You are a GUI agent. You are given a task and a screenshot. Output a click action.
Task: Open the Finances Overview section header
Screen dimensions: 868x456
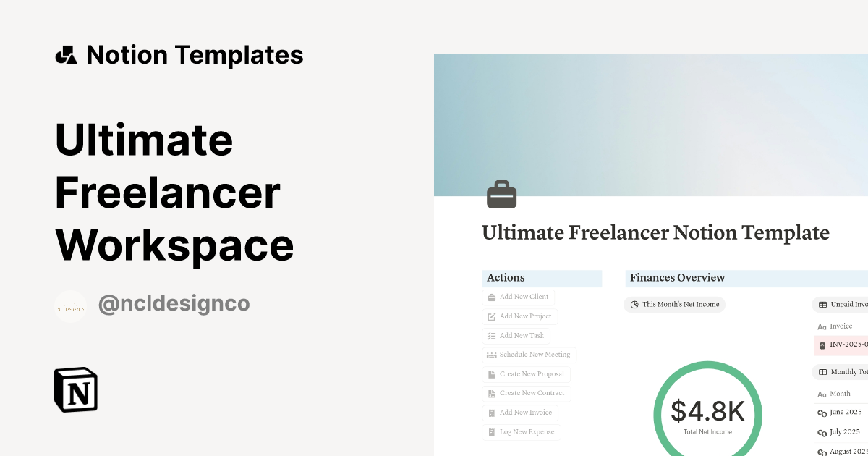point(677,278)
